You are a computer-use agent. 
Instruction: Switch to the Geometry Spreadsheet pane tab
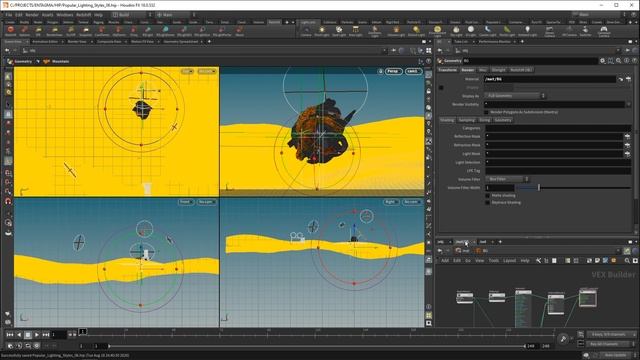coord(181,42)
